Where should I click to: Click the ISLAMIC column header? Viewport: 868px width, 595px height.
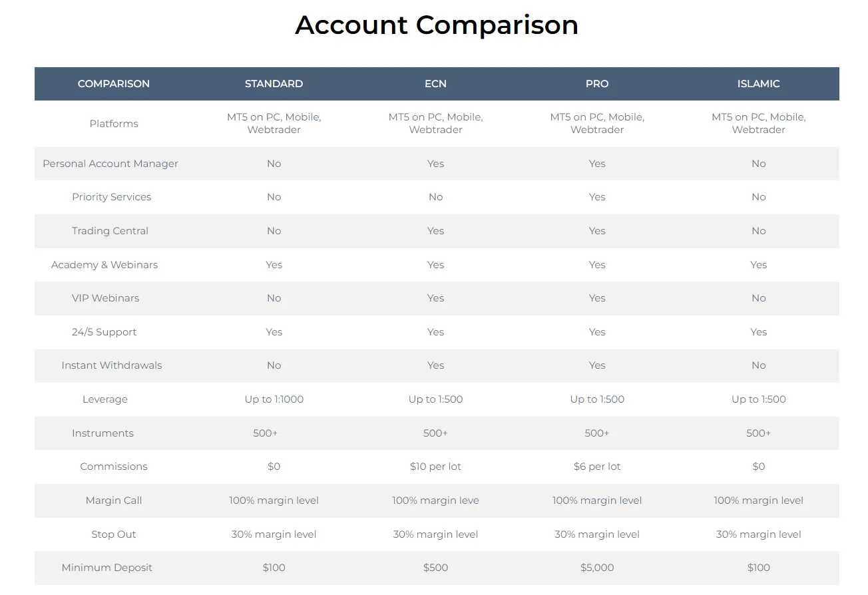click(x=758, y=84)
